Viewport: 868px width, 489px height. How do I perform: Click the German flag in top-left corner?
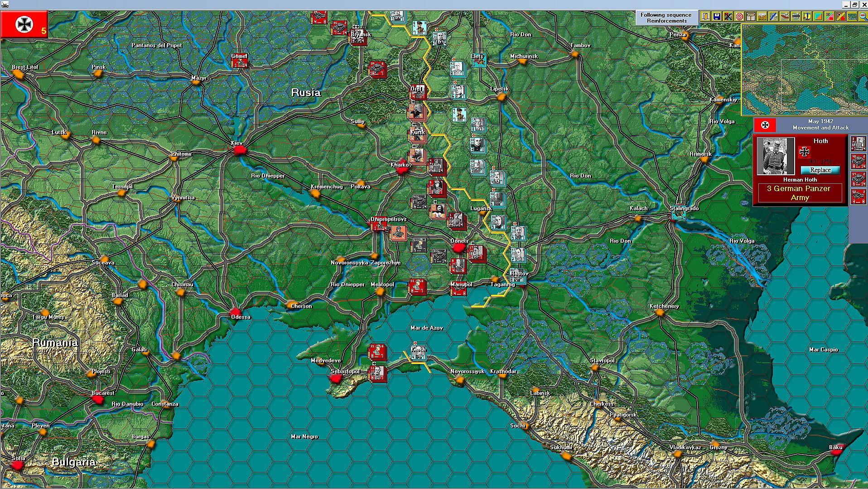click(x=24, y=25)
